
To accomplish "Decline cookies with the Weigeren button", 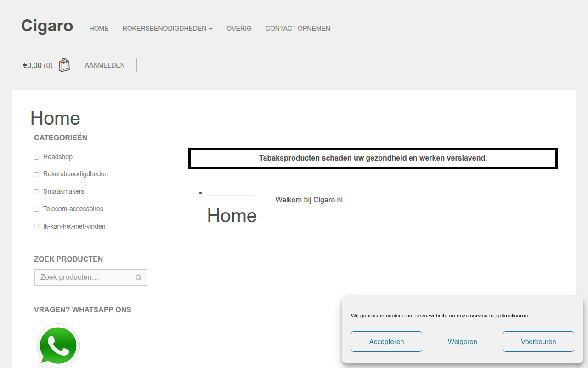I will [463, 342].
